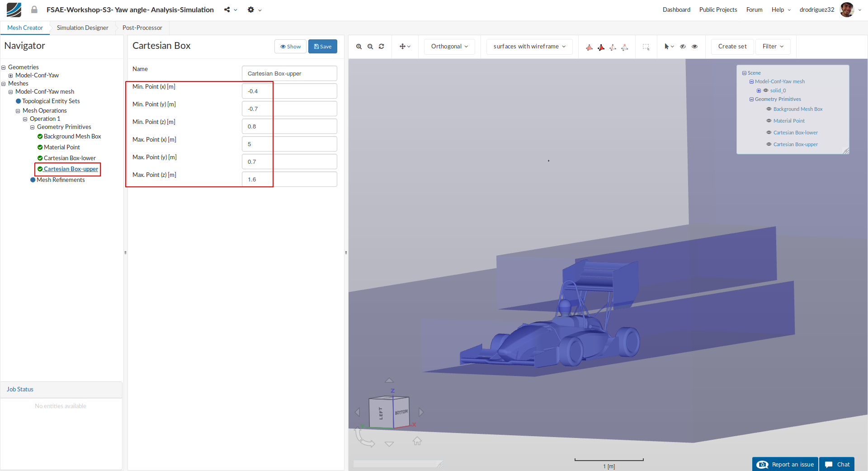
Task: Expand the Model-Conf-Yaw geometry node
Action: click(x=11, y=76)
